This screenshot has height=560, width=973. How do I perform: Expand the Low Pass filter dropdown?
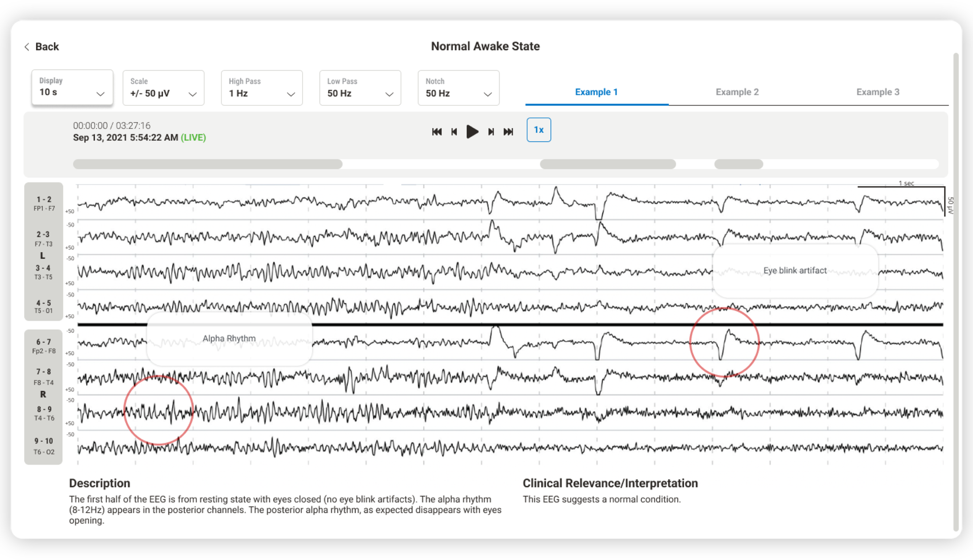click(360, 88)
